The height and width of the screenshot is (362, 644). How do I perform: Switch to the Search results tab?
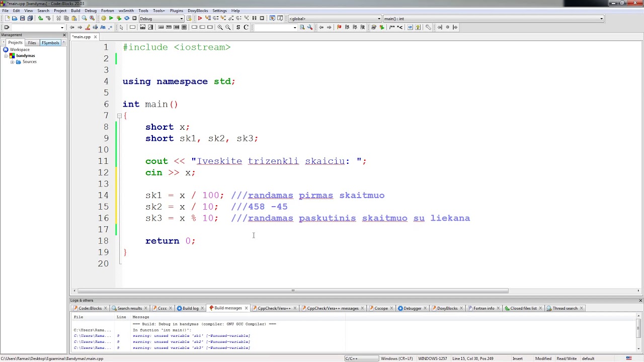(x=130, y=308)
